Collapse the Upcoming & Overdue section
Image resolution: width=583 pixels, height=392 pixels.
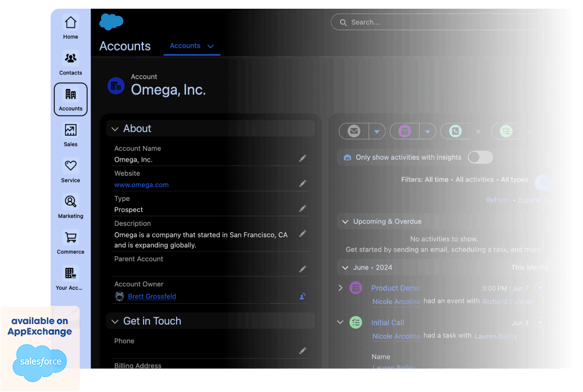pos(345,222)
